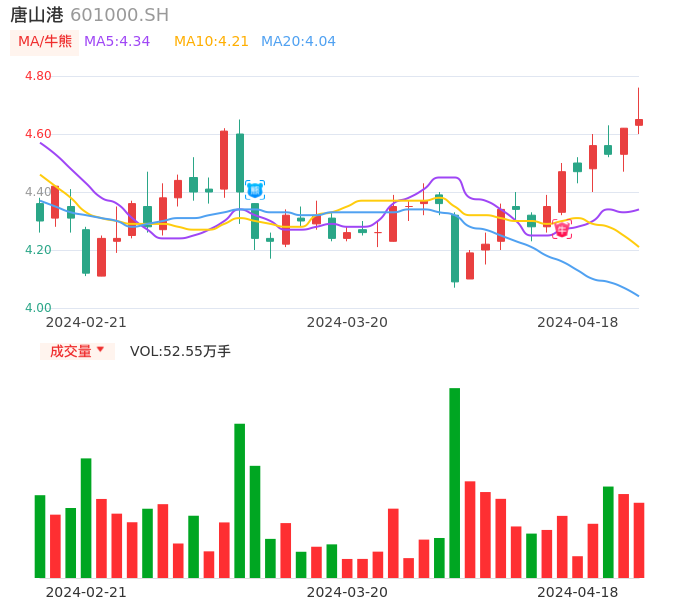
Task: Click the 2024-03-20 date under price chart
Action: tap(347, 322)
